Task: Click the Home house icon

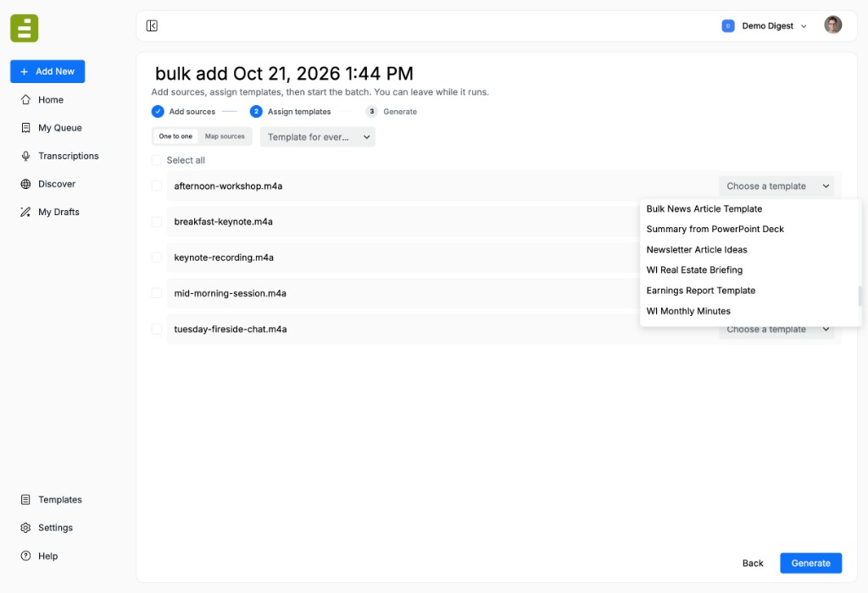Action: point(25,100)
